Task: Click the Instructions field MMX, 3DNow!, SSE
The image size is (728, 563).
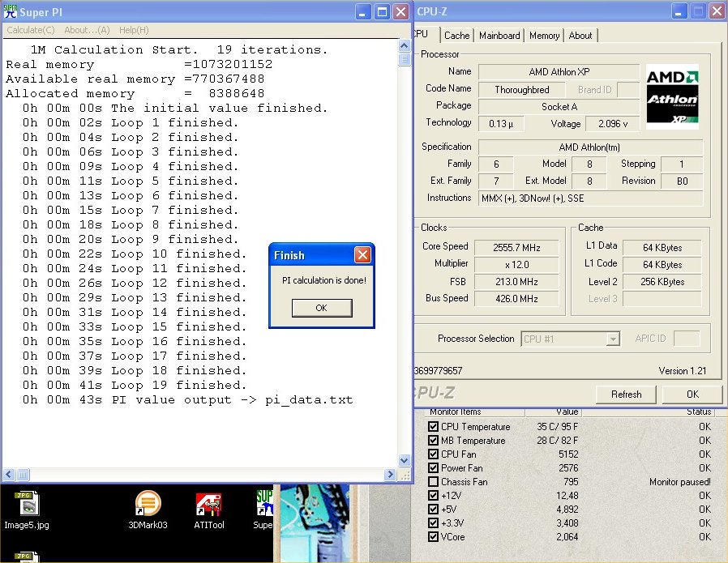Action: tap(590, 198)
